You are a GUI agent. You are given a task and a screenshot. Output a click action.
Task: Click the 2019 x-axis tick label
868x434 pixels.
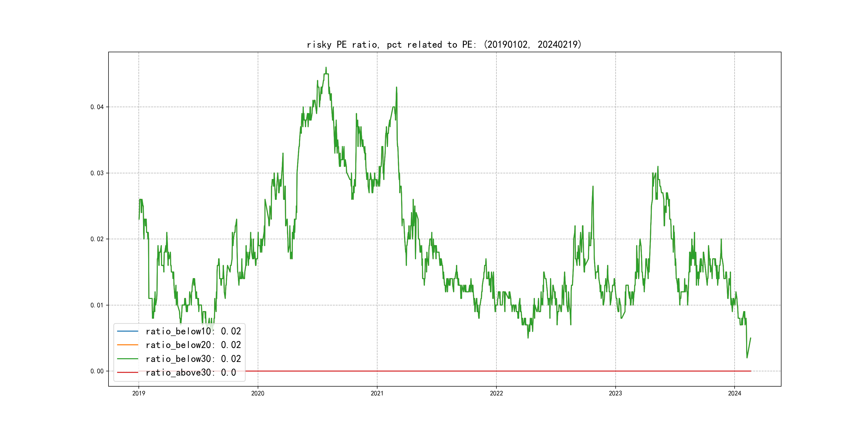(x=139, y=393)
